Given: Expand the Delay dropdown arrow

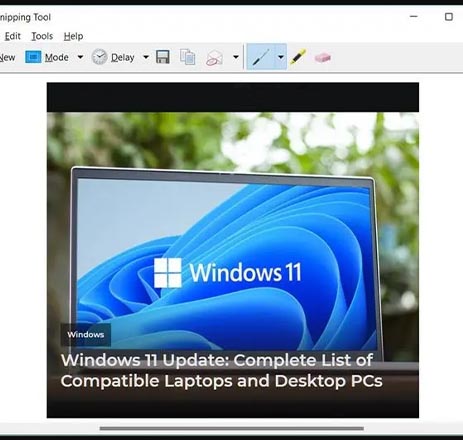Looking at the screenshot, I should click(x=146, y=57).
